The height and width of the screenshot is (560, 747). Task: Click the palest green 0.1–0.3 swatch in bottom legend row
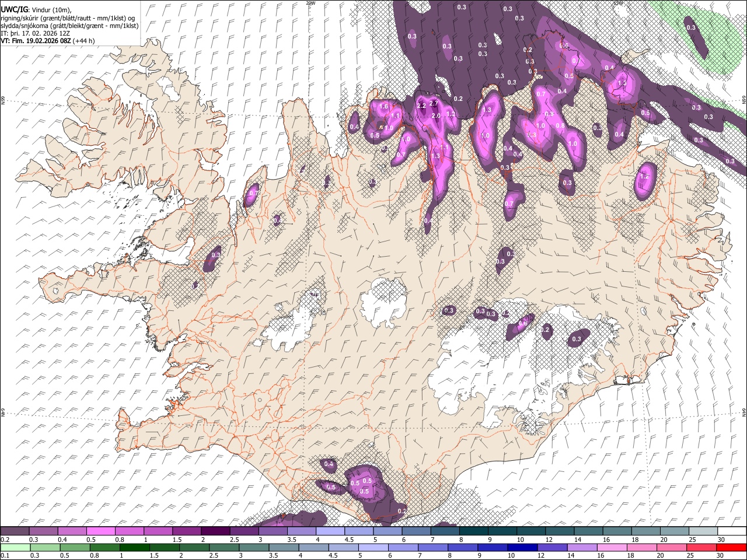pyautogui.click(x=15, y=547)
